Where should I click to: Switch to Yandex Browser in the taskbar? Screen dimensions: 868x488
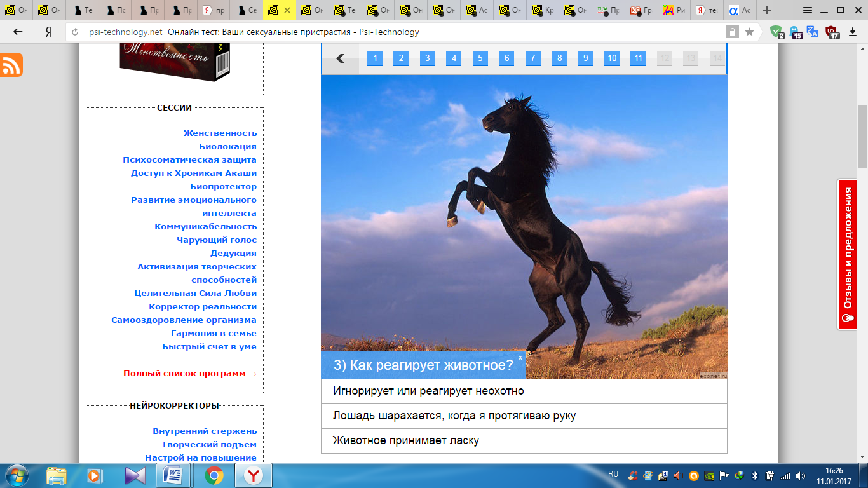point(254,475)
